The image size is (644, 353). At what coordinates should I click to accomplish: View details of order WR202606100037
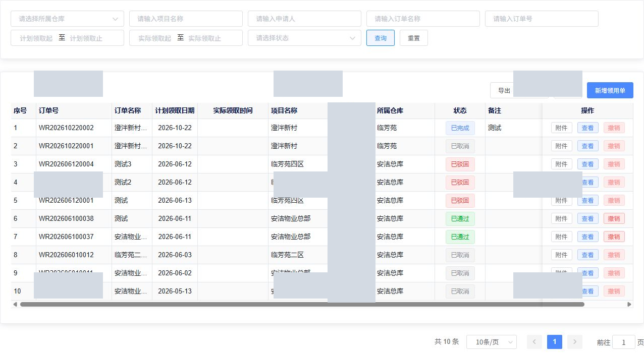pyautogui.click(x=588, y=237)
